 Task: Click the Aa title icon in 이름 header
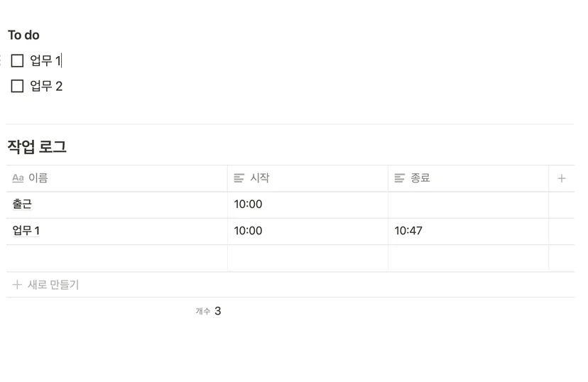(x=18, y=178)
